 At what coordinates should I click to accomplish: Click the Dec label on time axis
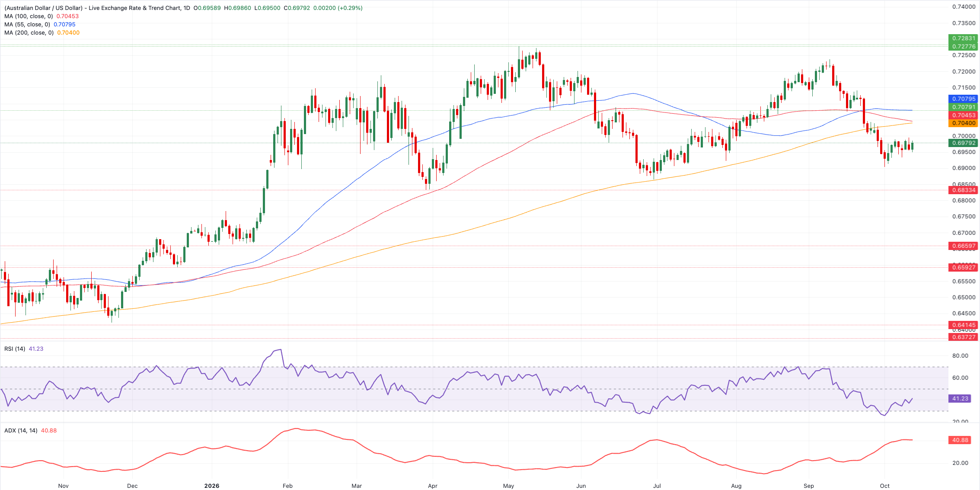(132, 486)
